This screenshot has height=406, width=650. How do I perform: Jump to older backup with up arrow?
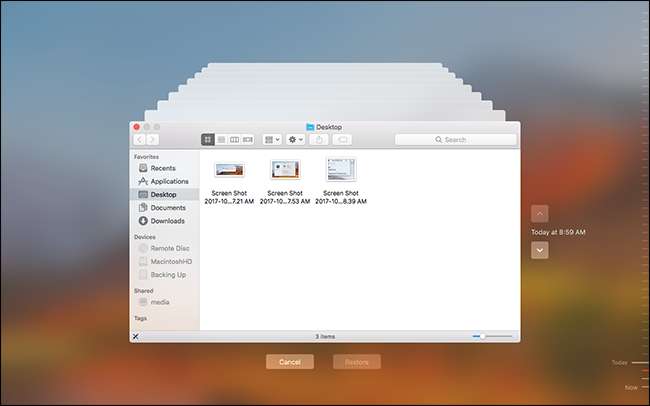pos(540,213)
